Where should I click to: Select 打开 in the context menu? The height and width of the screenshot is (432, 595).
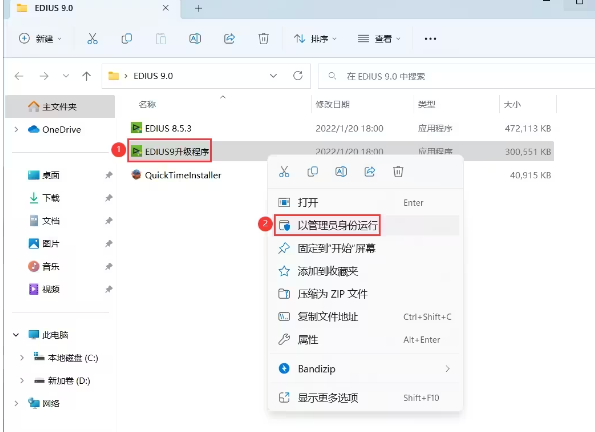366,203
